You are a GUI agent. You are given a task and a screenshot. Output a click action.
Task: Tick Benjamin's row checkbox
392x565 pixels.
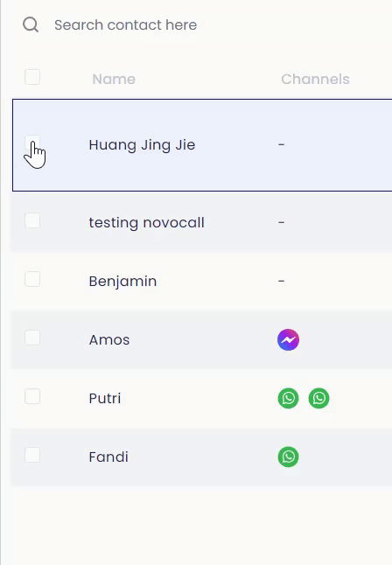pos(32,279)
